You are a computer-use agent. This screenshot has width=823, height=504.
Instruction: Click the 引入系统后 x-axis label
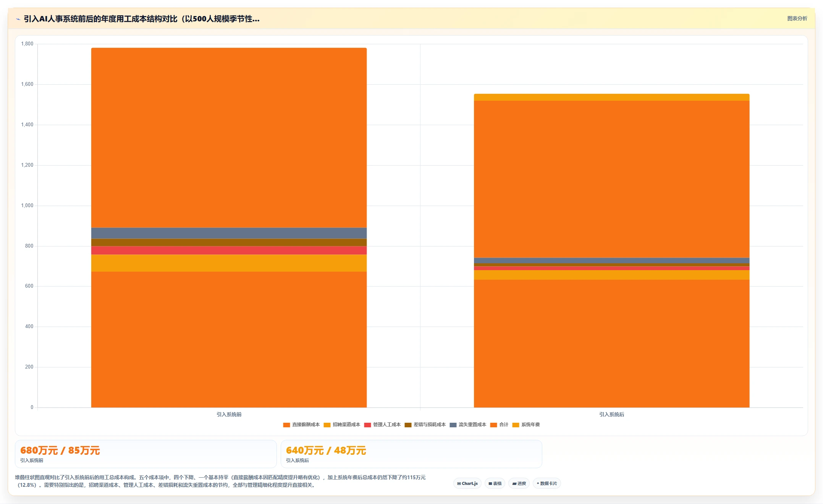tap(611, 414)
